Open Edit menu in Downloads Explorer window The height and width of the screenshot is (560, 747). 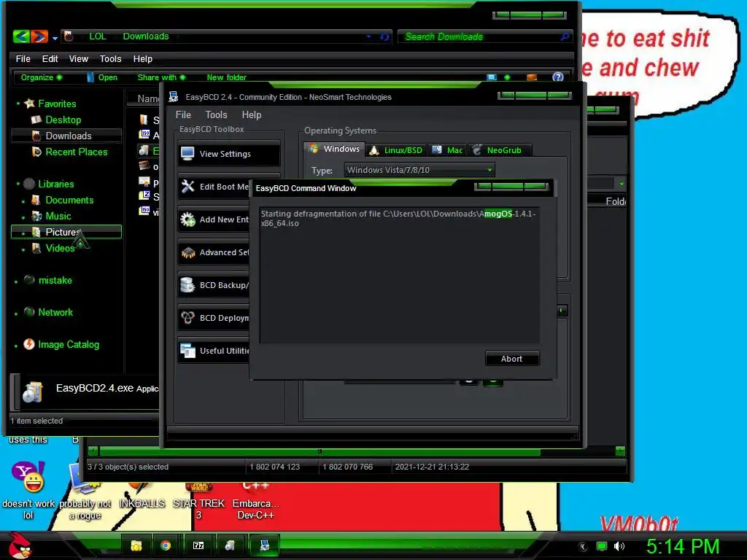point(50,58)
